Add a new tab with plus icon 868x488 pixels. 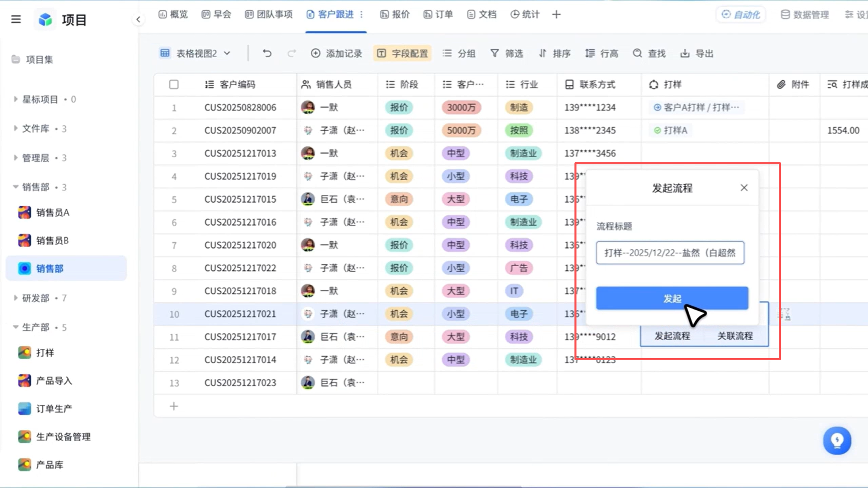[556, 14]
